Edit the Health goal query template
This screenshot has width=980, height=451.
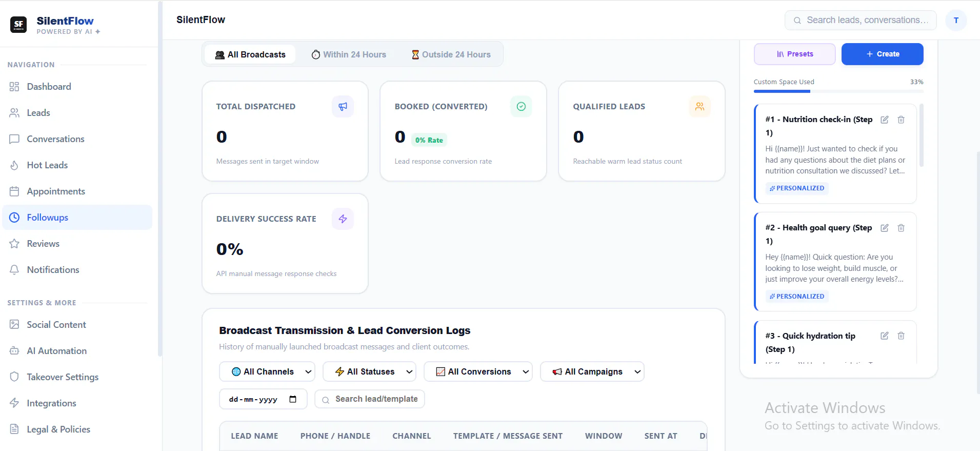(x=885, y=228)
